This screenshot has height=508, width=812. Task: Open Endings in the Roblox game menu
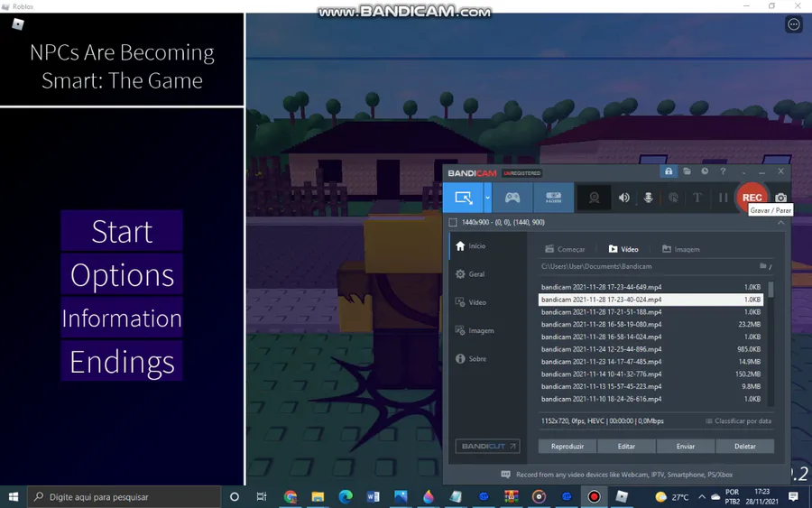(122, 362)
